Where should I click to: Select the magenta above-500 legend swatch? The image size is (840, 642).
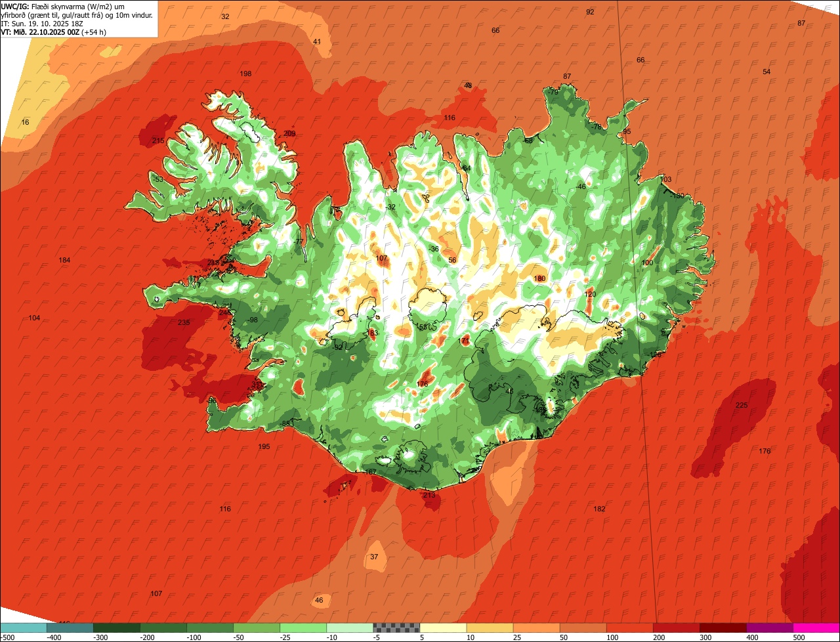click(x=816, y=628)
